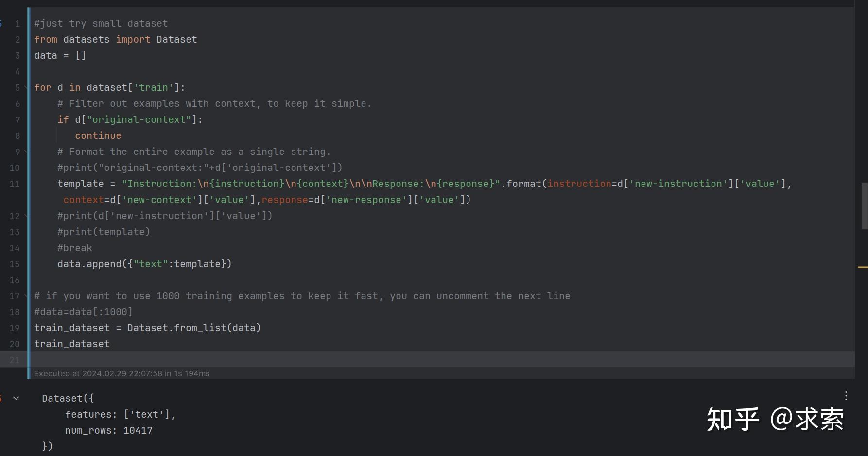Fold the for loop block at line 5
This screenshot has width=868, height=456.
coord(26,88)
